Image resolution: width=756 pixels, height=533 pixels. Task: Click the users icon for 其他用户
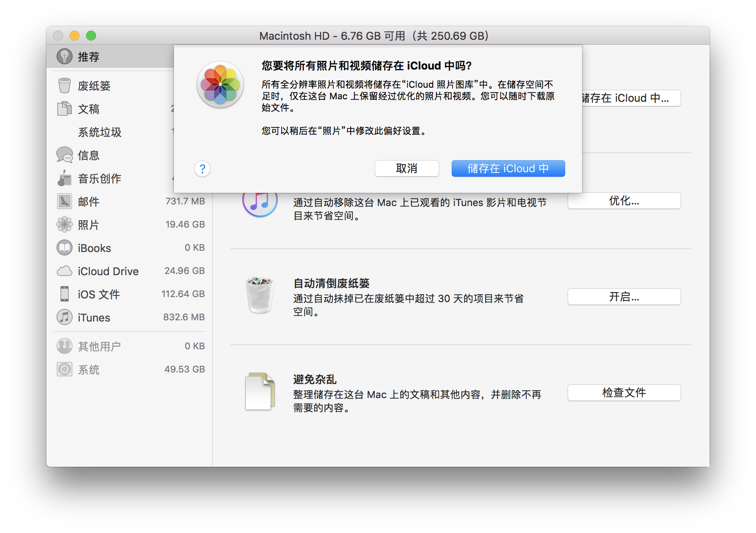click(64, 346)
